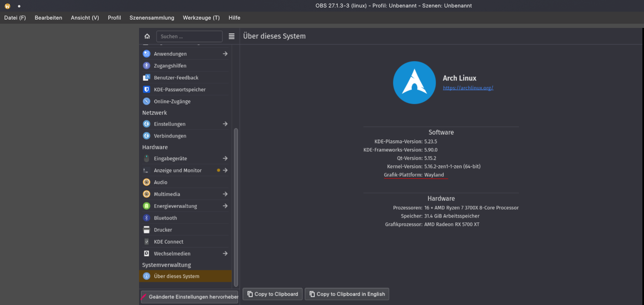The width and height of the screenshot is (644, 305).
Task: Click Qt-Version value 5.15.2
Action: tap(430, 158)
